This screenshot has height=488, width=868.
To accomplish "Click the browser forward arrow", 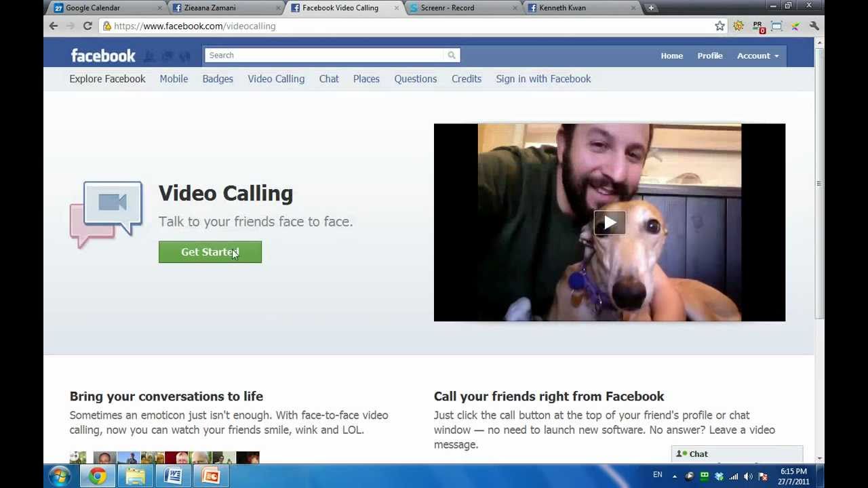I will 70,26.
